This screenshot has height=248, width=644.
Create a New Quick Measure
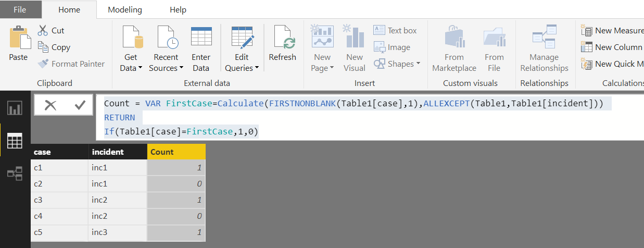[612, 64]
